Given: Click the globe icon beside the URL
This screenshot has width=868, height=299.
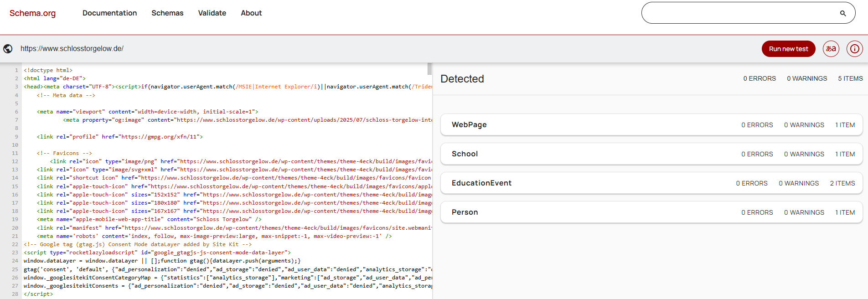Looking at the screenshot, I should point(8,49).
